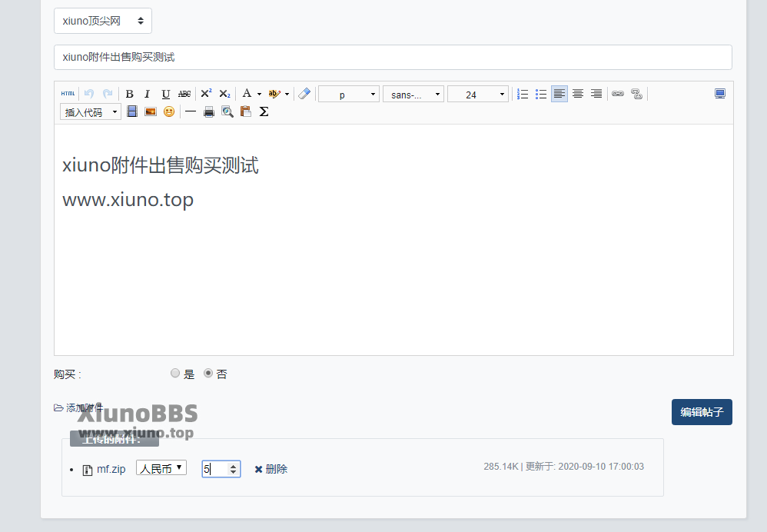Insert a numbered list
This screenshot has height=532, width=767.
[x=523, y=94]
